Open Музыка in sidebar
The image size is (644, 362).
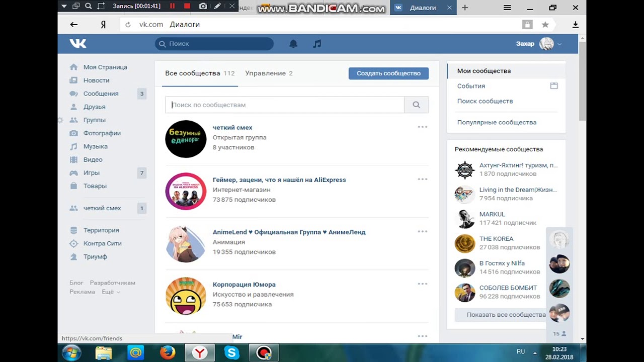pos(96,146)
